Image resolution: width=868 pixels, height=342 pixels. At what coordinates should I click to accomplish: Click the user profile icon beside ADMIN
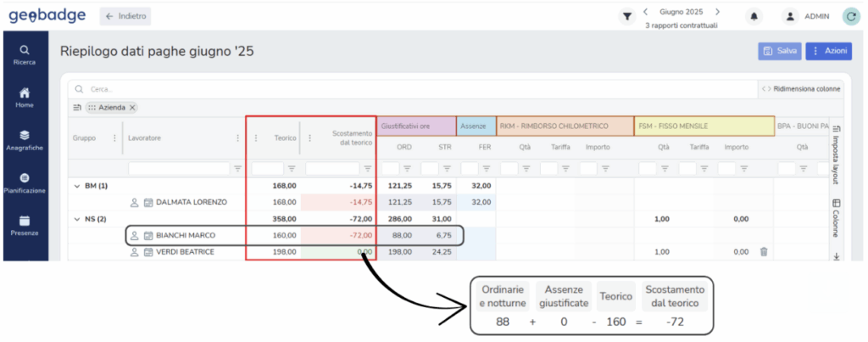pyautogui.click(x=791, y=17)
